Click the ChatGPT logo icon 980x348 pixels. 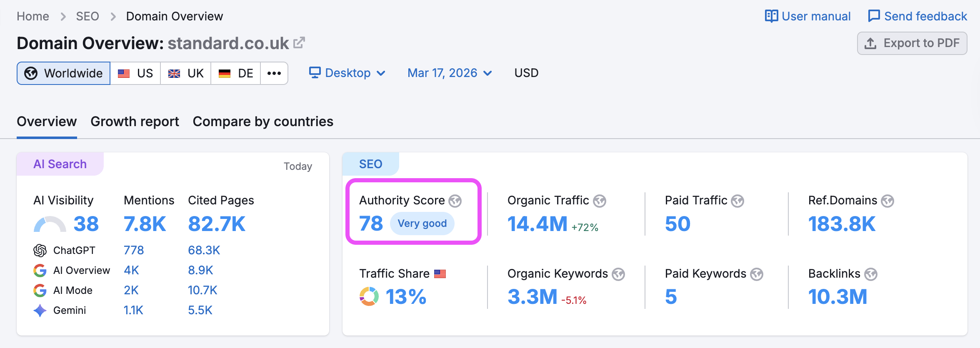[x=40, y=251]
